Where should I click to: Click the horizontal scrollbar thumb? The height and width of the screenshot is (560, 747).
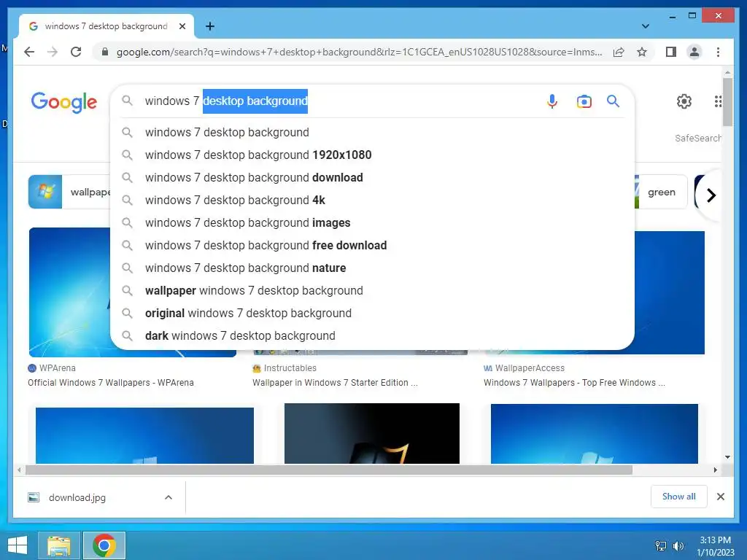click(329, 470)
